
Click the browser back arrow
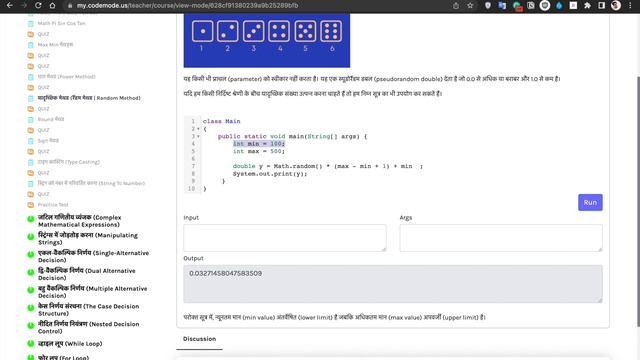[x=9, y=5]
